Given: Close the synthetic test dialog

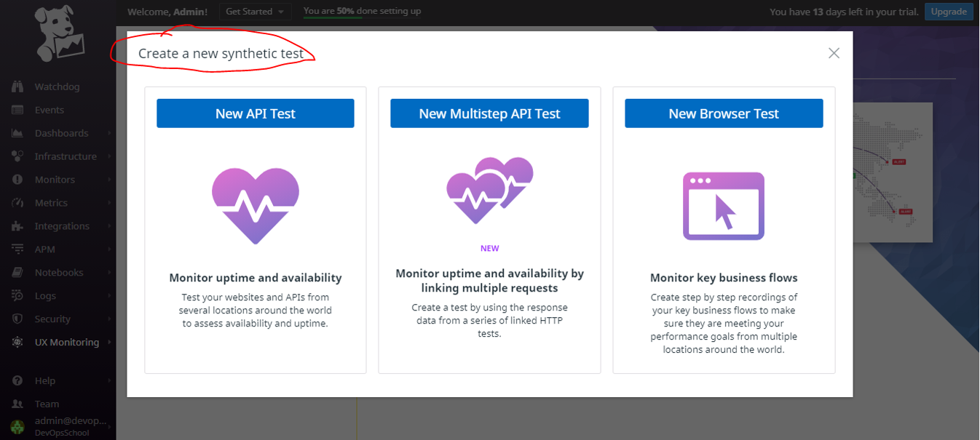Looking at the screenshot, I should 834,53.
